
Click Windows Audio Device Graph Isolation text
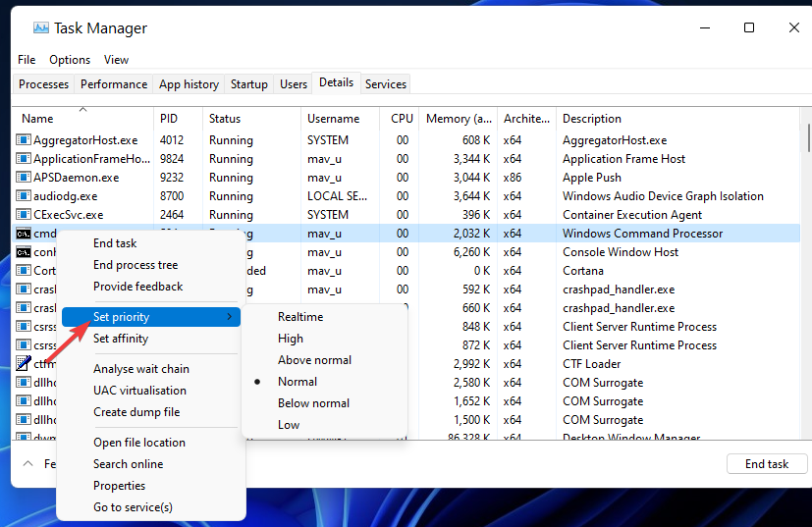click(x=663, y=196)
